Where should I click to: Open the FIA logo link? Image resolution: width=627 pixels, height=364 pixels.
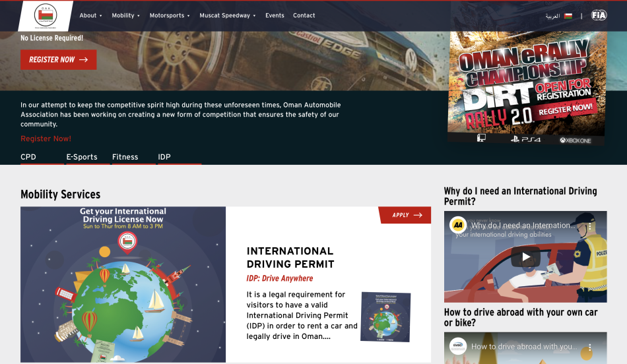pyautogui.click(x=599, y=15)
